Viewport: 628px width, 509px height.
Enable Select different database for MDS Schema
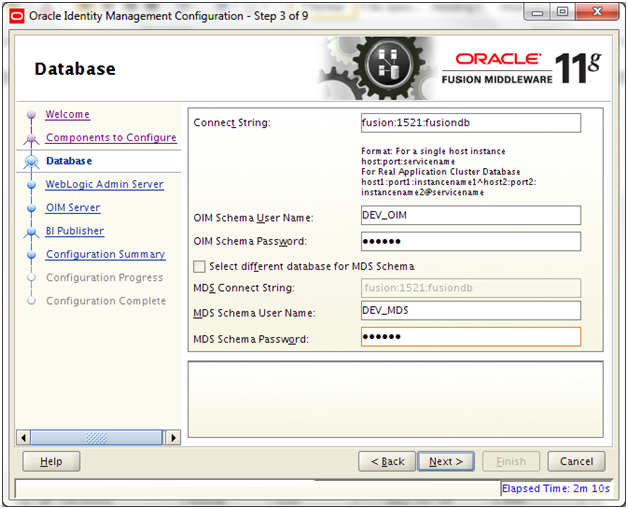199,267
